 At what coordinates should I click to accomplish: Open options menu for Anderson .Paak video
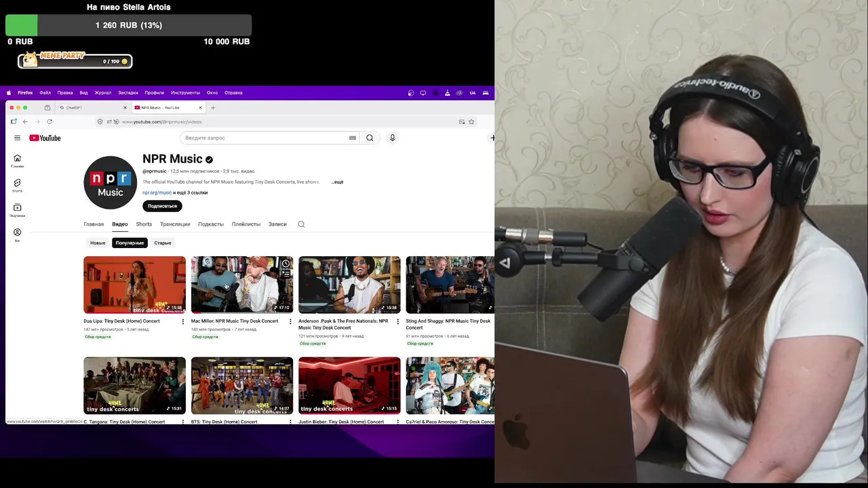[398, 321]
